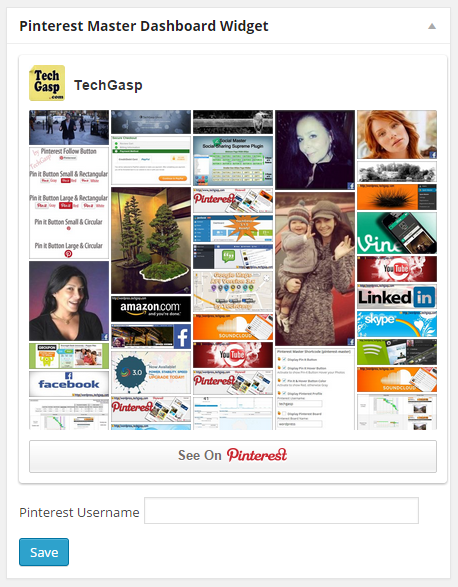Select the Social Sharing Supreme Plugin pin

(x=233, y=161)
